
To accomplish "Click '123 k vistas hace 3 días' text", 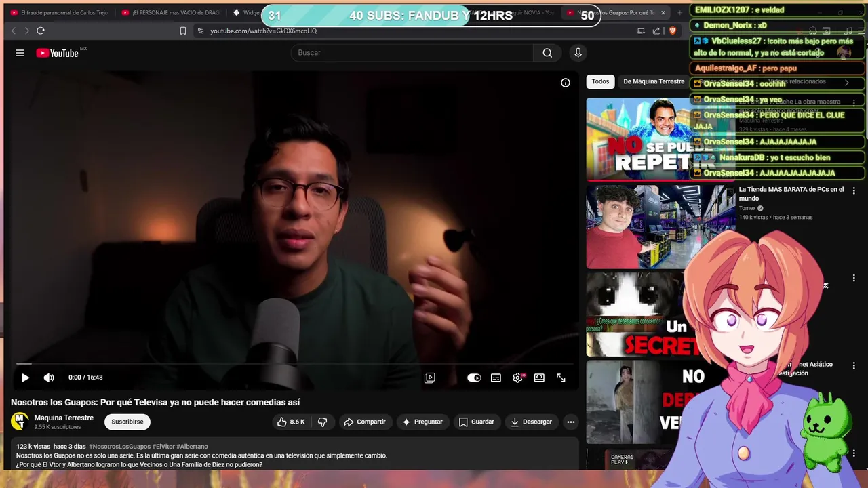I will pyautogui.click(x=51, y=447).
